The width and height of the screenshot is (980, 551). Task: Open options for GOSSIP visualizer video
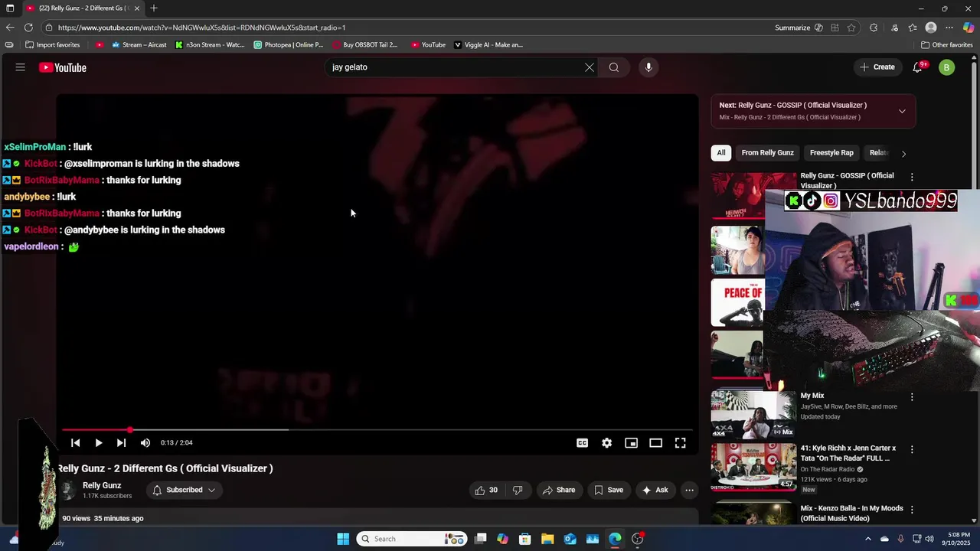[x=911, y=177]
